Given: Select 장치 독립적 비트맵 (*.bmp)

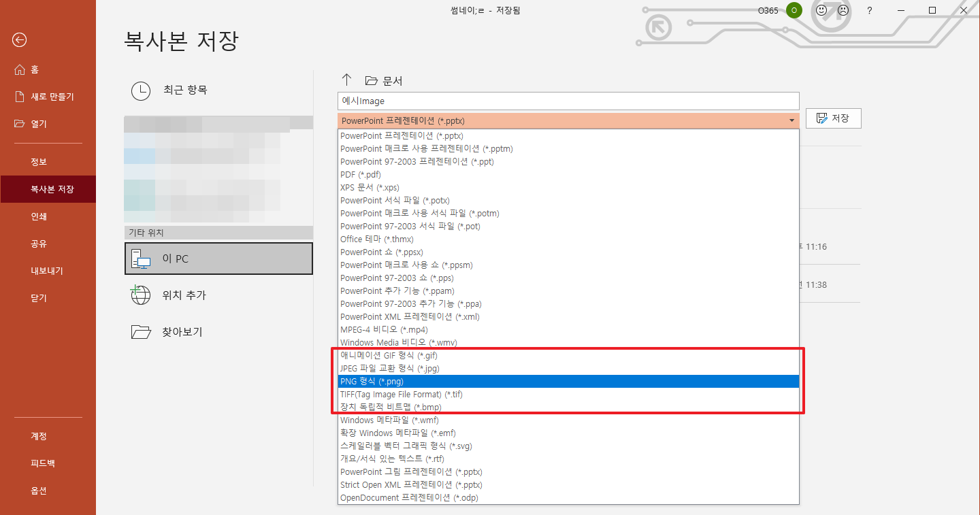Looking at the screenshot, I should coord(568,408).
